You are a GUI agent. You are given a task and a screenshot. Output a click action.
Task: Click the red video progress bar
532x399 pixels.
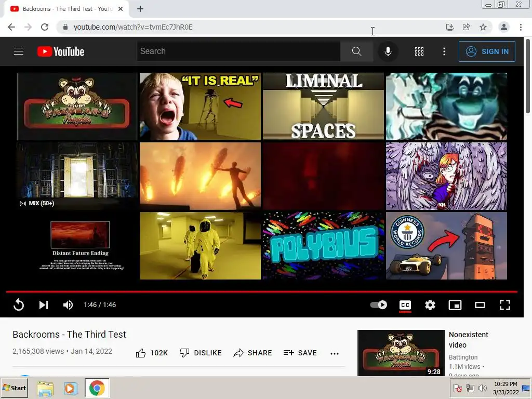pos(262,291)
